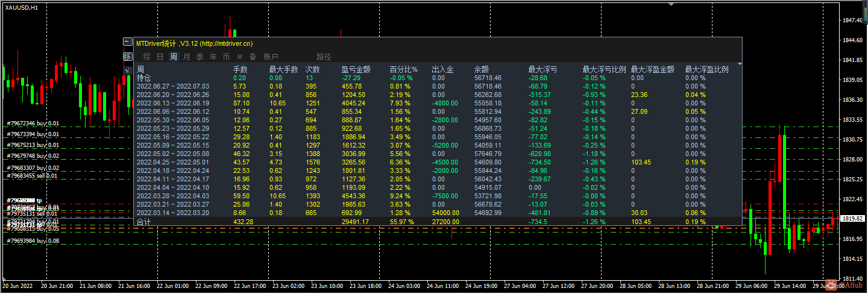Click the 最大浮亏比例 column header
The image size is (868, 294).
pyautogui.click(x=605, y=69)
